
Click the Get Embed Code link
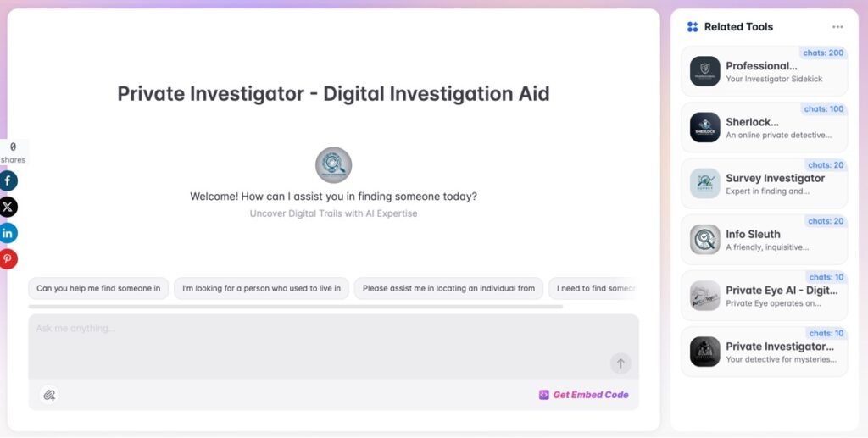coord(591,395)
